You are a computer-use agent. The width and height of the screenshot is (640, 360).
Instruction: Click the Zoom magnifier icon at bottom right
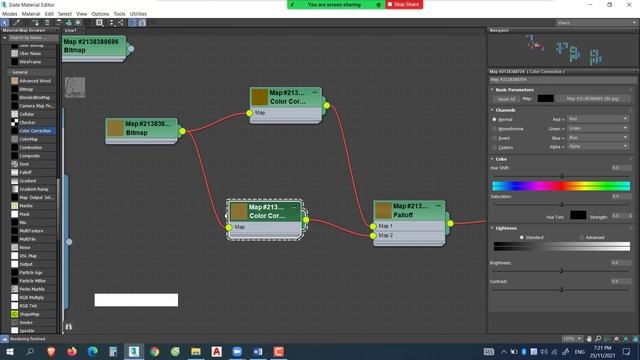tap(598, 339)
